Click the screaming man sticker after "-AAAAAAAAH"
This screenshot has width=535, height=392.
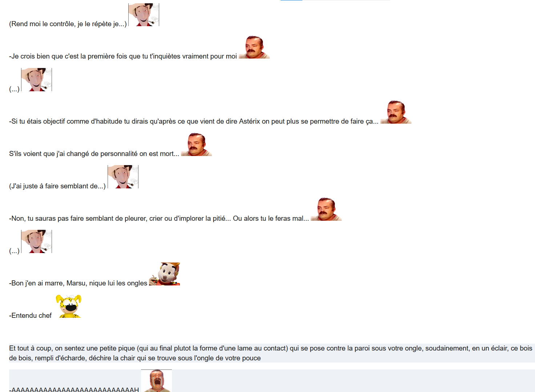pos(156,381)
